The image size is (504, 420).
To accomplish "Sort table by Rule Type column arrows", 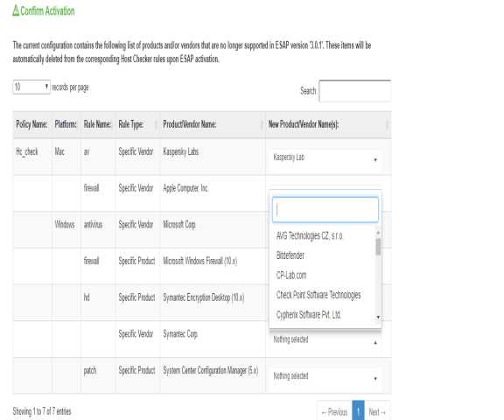I will [x=157, y=124].
